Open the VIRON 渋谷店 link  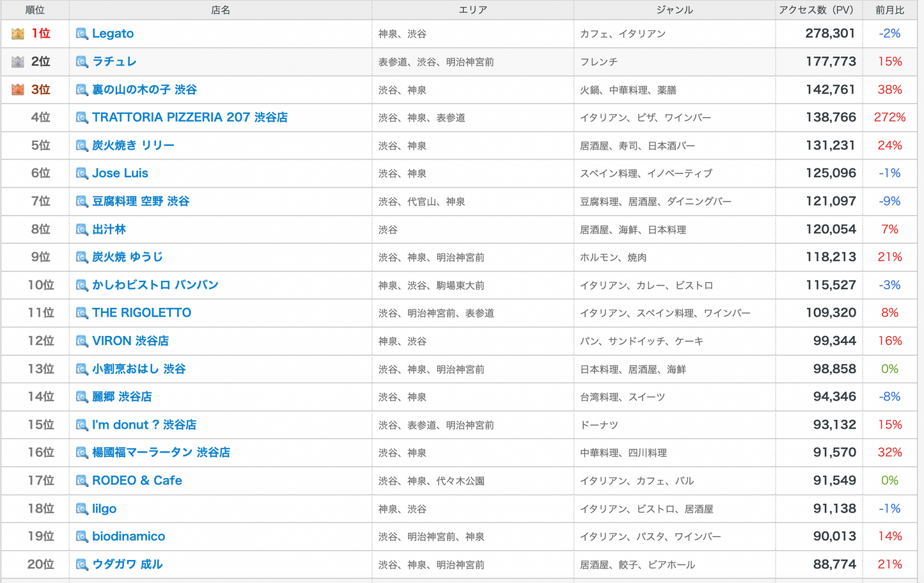coord(130,340)
